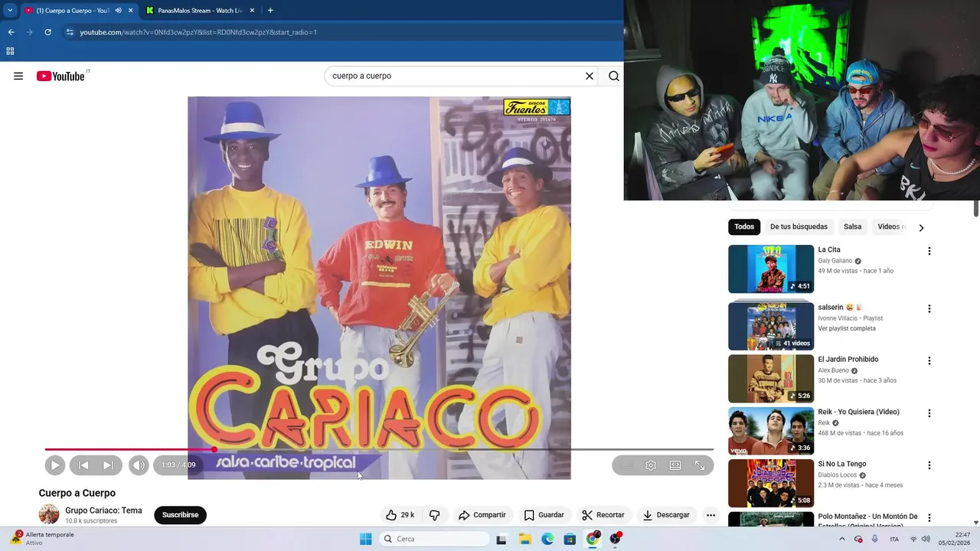Open Microsoft Store from the taskbar
This screenshot has height=551, width=980.
[x=570, y=539]
